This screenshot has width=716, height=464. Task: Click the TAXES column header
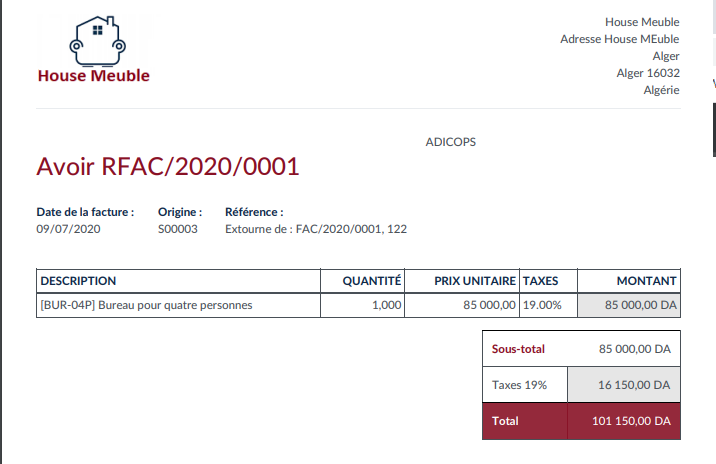tap(541, 281)
